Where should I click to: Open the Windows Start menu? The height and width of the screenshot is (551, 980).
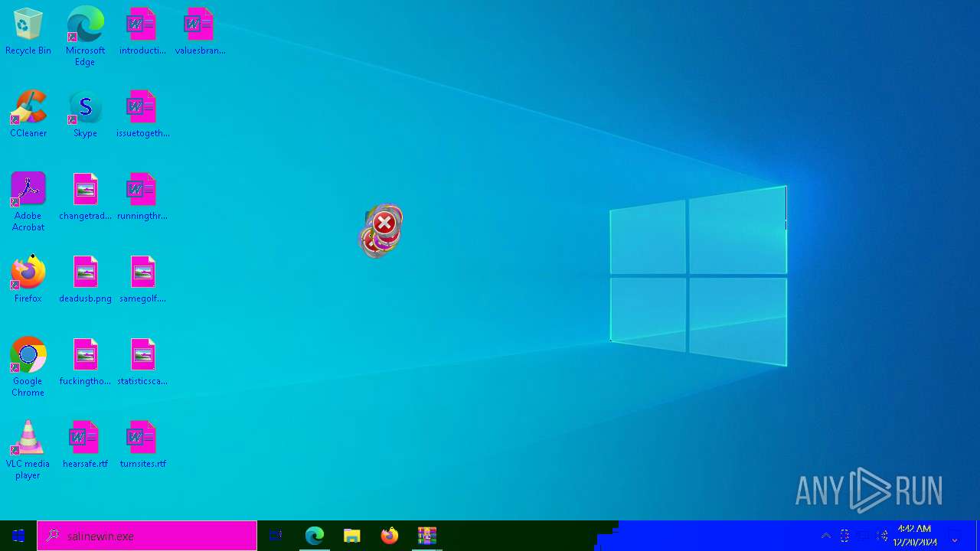click(18, 536)
